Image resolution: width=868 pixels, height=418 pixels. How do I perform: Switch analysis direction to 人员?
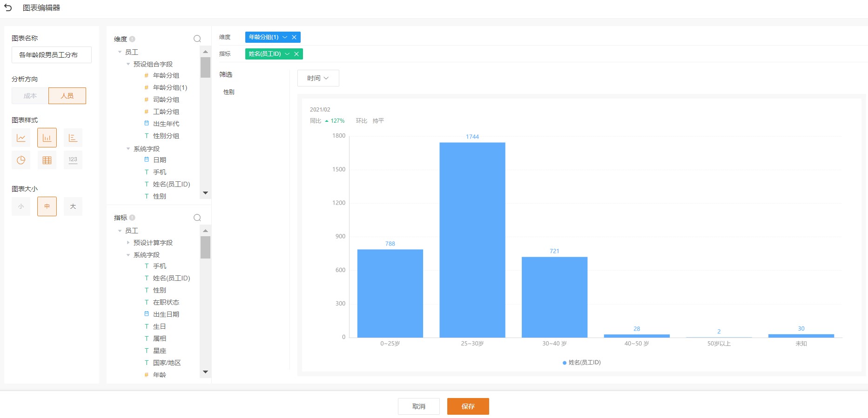67,96
